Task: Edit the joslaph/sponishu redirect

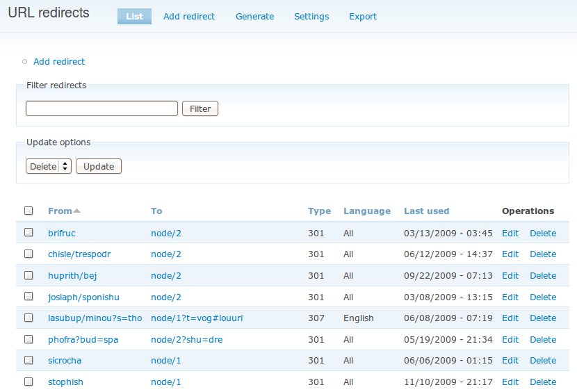Action: 510,297
